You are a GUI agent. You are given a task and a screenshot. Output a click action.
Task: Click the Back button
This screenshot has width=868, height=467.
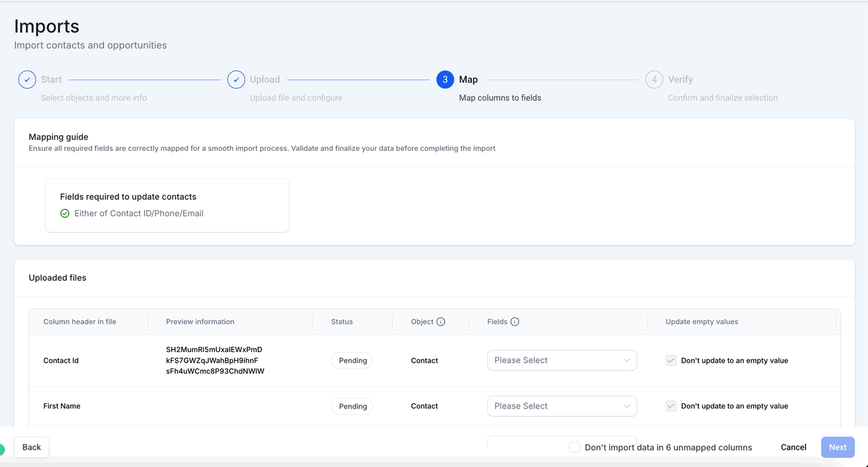pos(32,447)
